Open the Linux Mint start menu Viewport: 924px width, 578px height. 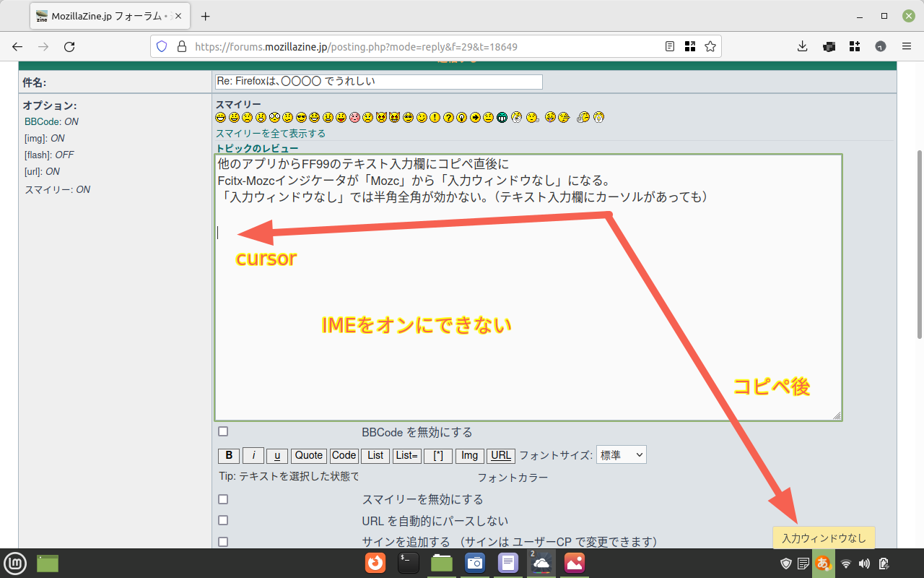tap(15, 563)
